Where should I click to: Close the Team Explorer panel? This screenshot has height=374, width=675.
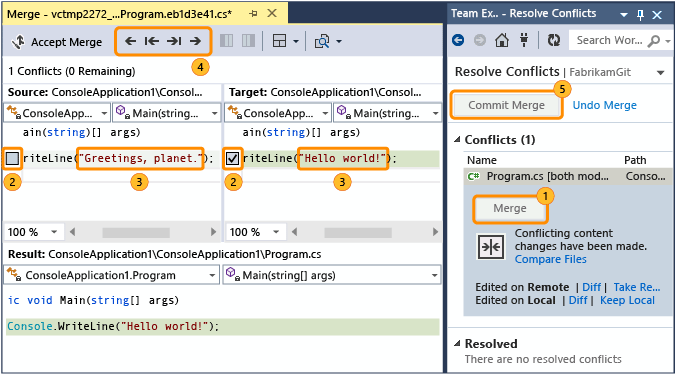point(657,15)
